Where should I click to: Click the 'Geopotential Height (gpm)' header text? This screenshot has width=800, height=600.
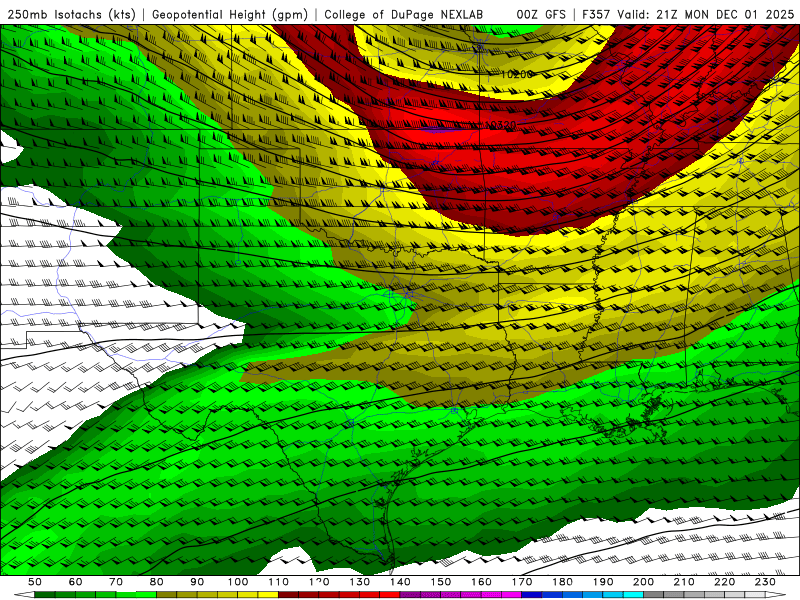pos(230,14)
